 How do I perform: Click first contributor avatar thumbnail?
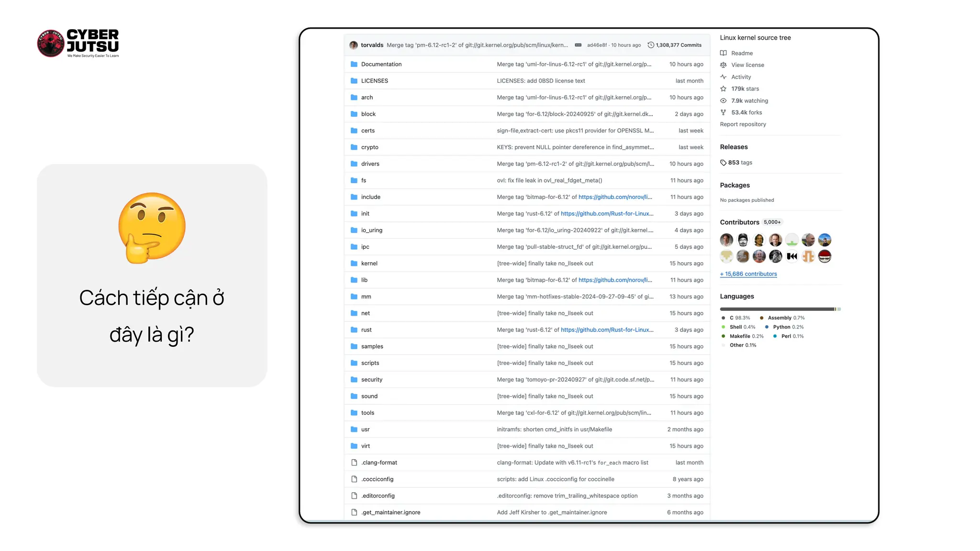726,240
